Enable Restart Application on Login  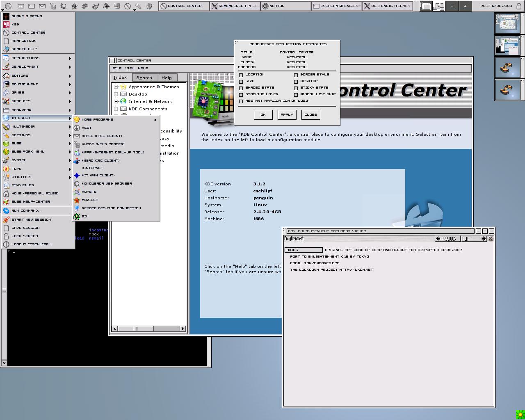241,101
